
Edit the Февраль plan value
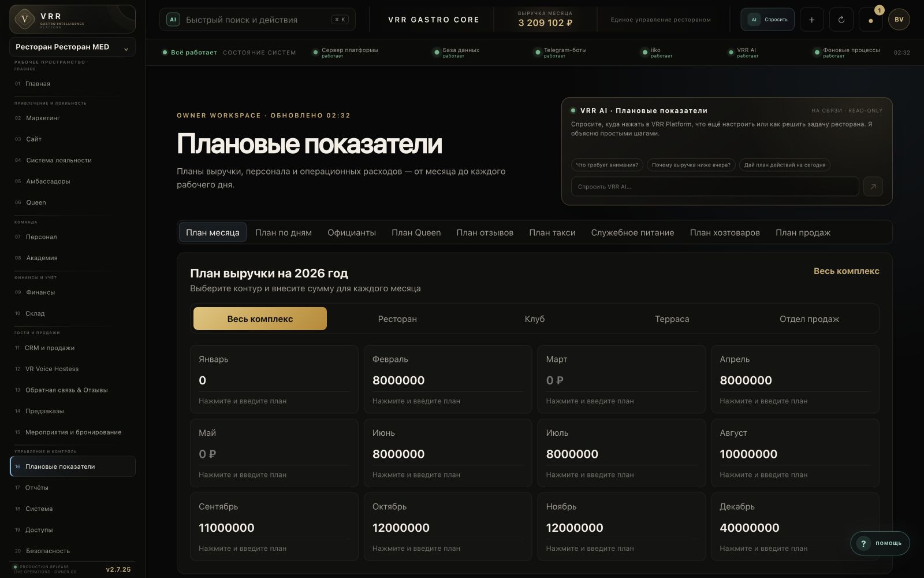tap(448, 380)
